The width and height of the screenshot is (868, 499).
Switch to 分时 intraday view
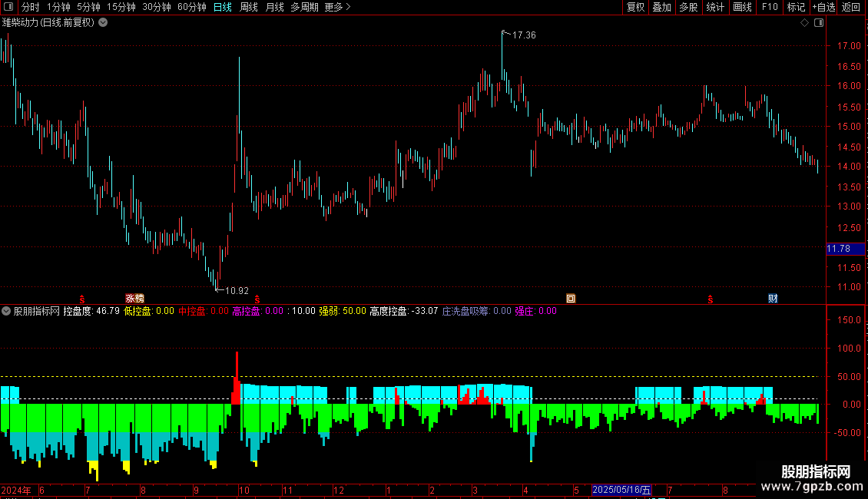click(x=31, y=7)
